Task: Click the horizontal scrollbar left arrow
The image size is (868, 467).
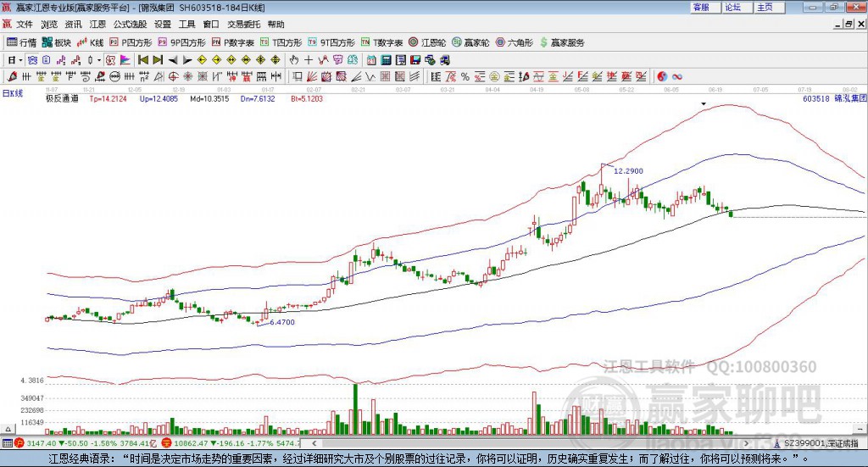Action: [x=314, y=443]
